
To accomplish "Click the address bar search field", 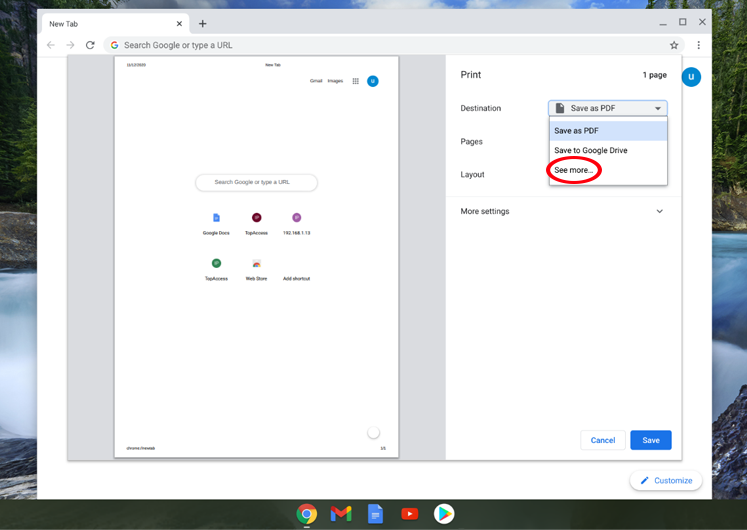I will (380, 45).
